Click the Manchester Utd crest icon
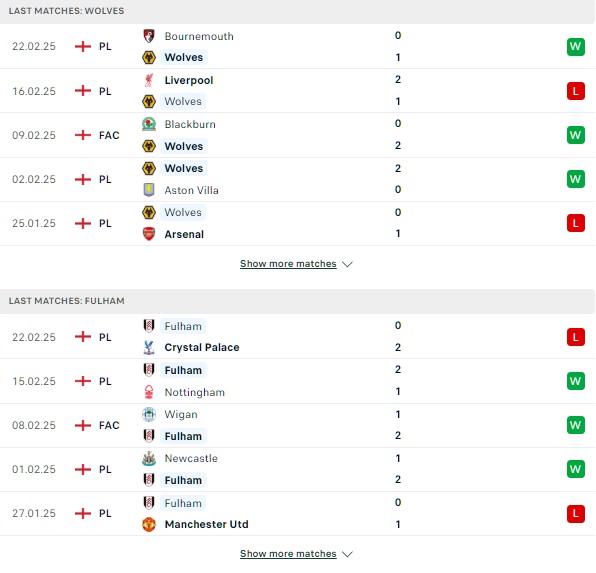 (149, 524)
